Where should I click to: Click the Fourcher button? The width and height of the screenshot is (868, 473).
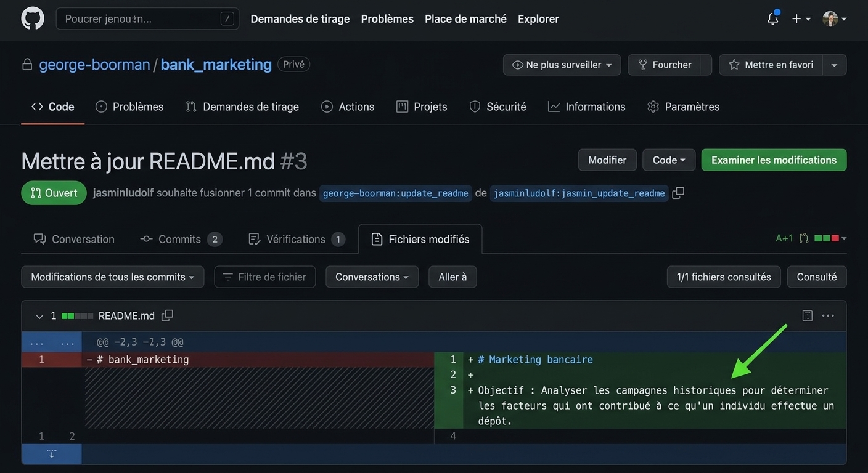(x=664, y=65)
